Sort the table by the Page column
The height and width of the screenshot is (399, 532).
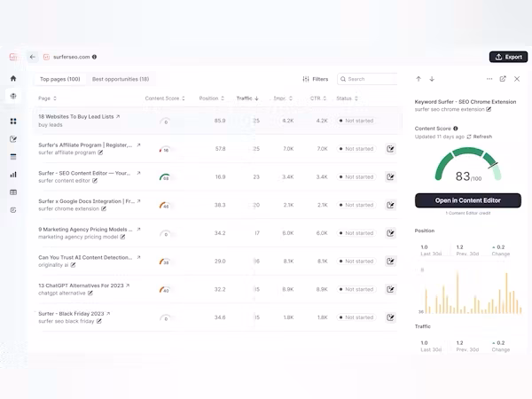click(45, 98)
